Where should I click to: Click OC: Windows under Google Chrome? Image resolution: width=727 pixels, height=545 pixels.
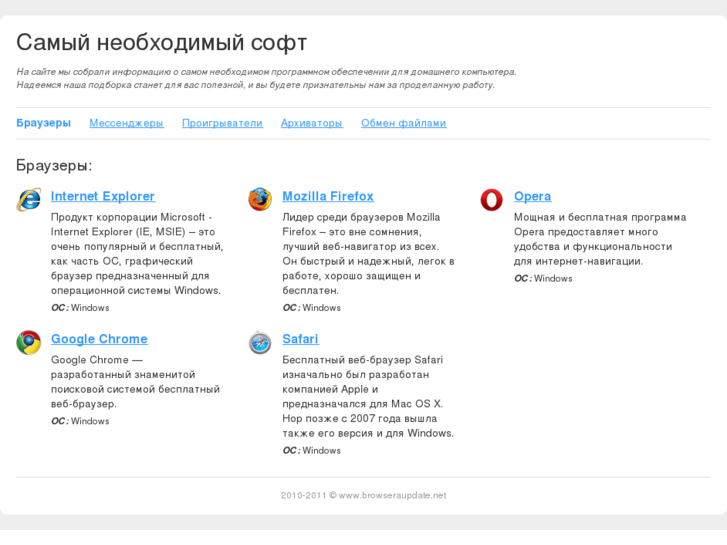[80, 421]
